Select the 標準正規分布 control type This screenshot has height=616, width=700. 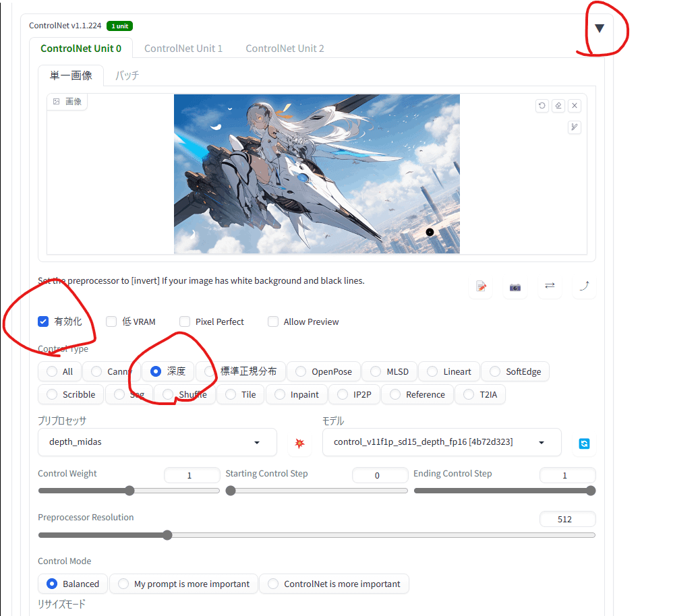[241, 371]
